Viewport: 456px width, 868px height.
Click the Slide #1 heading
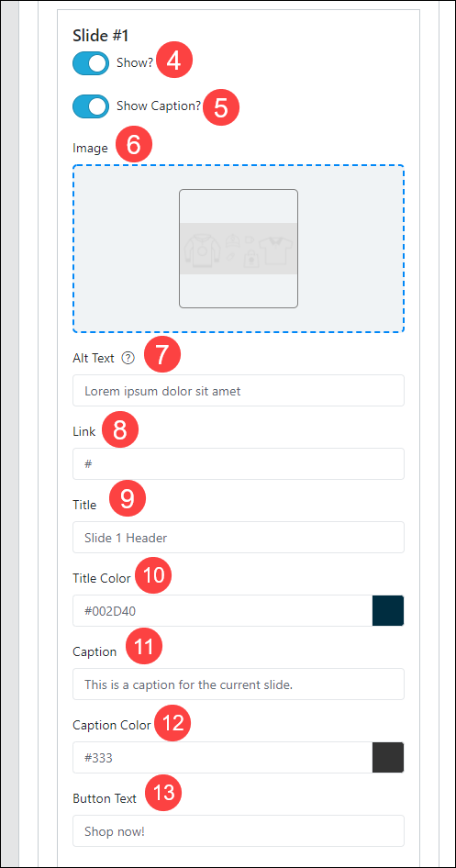point(101,36)
